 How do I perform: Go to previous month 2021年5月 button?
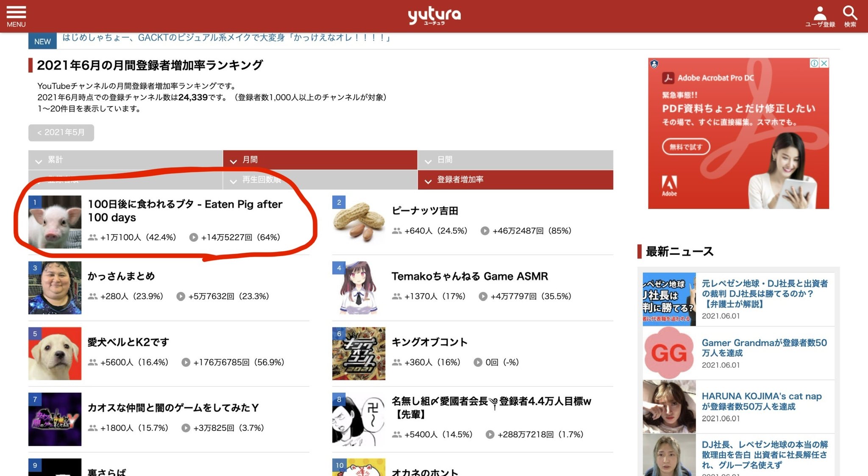point(61,132)
